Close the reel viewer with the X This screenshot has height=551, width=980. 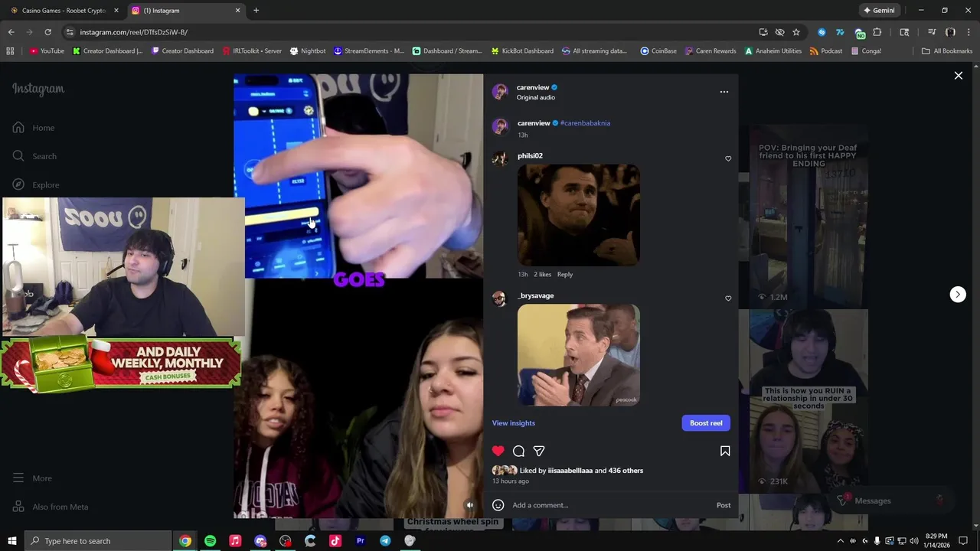point(959,76)
